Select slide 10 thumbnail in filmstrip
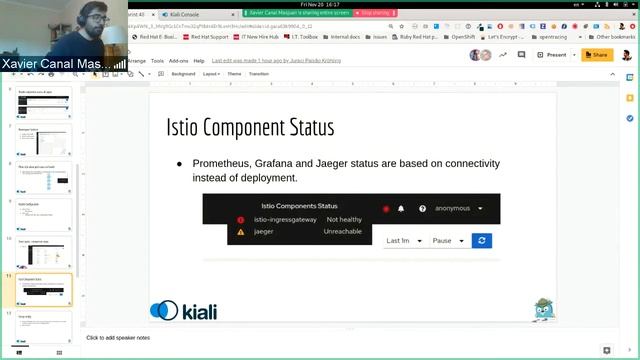This screenshot has width=640, height=360. (x=44, y=253)
